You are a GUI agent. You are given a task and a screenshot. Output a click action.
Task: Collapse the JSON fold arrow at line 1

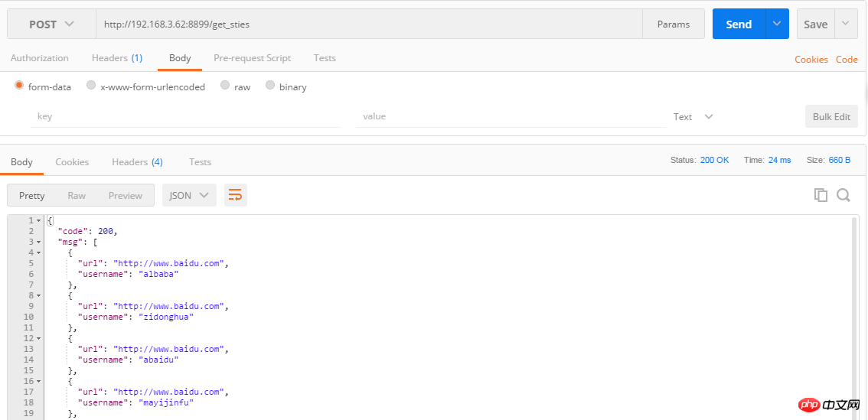39,221
